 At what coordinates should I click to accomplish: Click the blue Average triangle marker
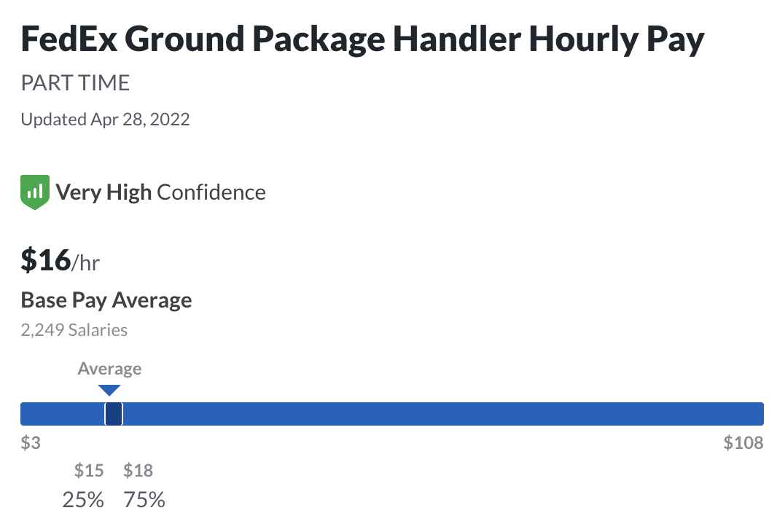click(x=109, y=391)
